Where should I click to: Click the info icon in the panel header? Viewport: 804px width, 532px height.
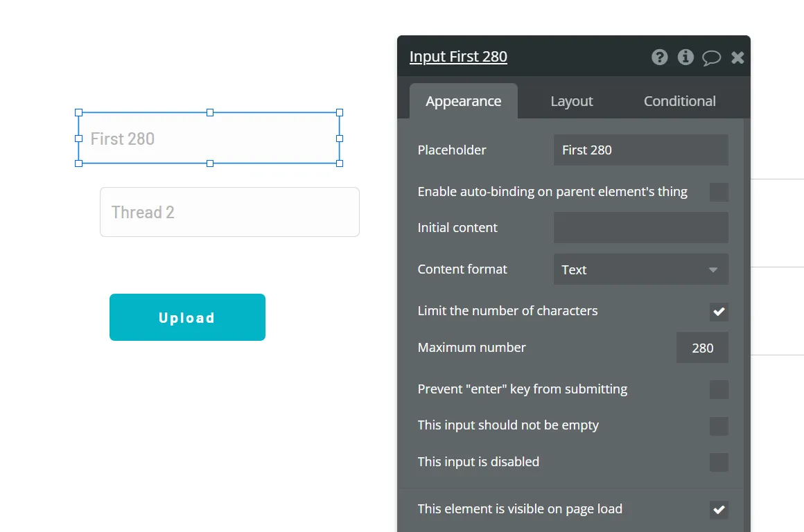coord(685,57)
